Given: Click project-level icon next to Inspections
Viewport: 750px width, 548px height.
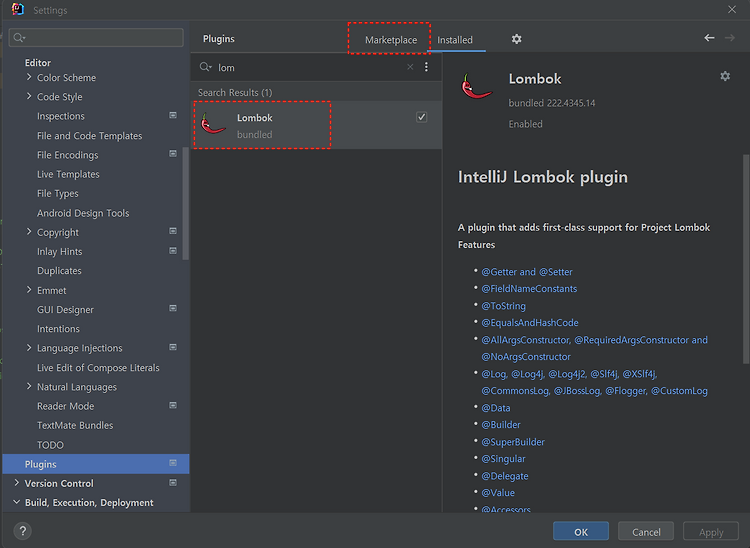Looking at the screenshot, I should 173,115.
